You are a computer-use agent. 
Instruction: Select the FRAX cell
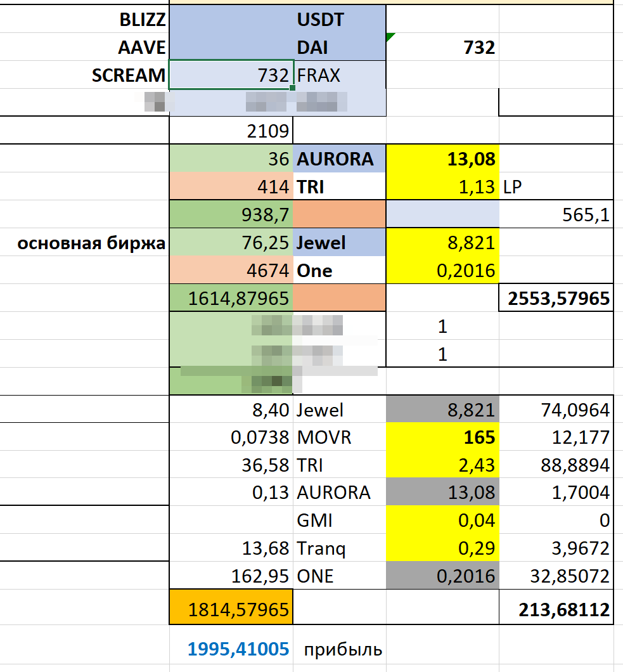pos(339,75)
